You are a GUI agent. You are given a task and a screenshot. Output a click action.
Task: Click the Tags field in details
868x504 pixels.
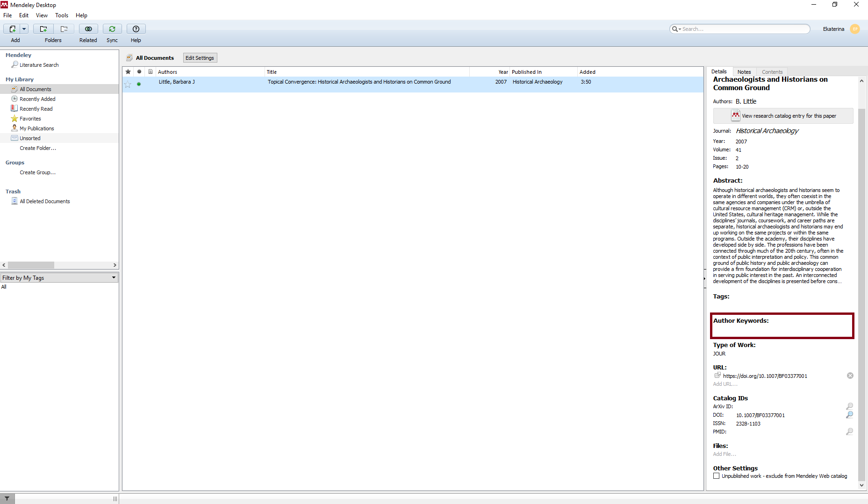(x=782, y=301)
